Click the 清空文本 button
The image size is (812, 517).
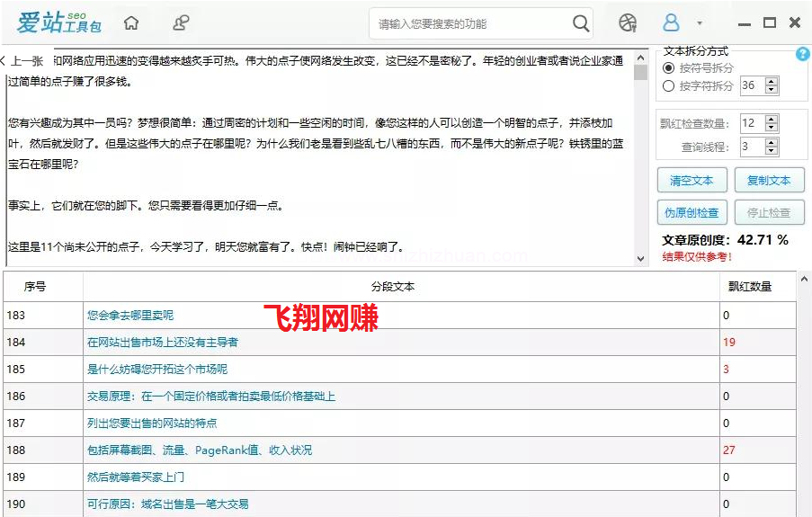click(x=692, y=181)
